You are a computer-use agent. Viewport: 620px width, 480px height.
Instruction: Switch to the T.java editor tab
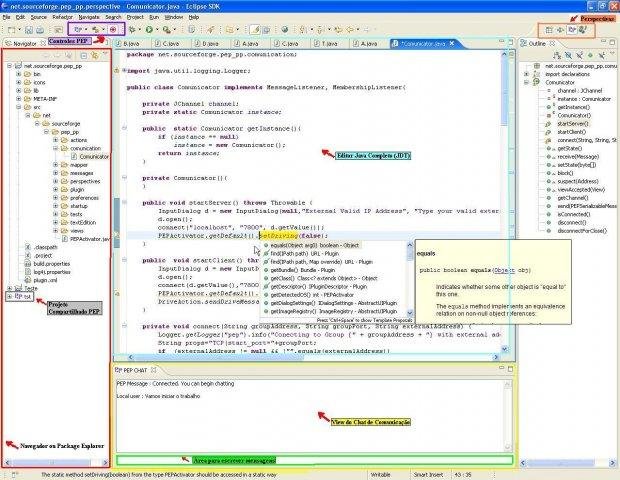coord(327,43)
